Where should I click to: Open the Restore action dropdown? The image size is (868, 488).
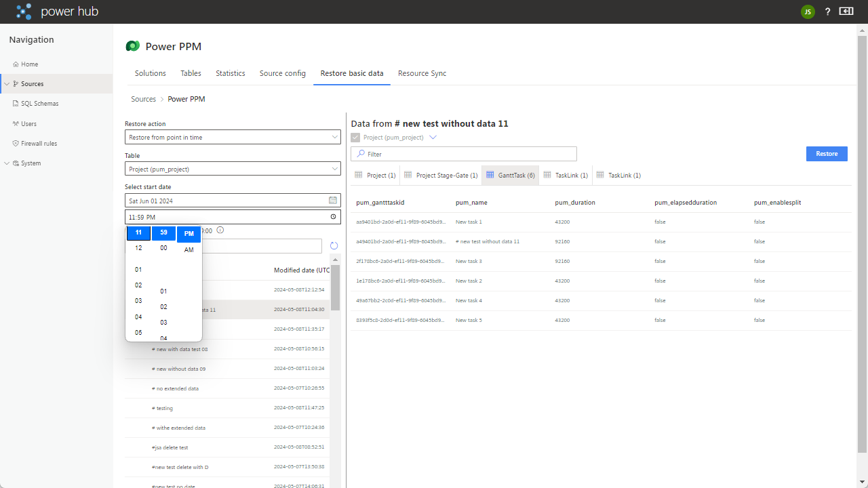233,137
